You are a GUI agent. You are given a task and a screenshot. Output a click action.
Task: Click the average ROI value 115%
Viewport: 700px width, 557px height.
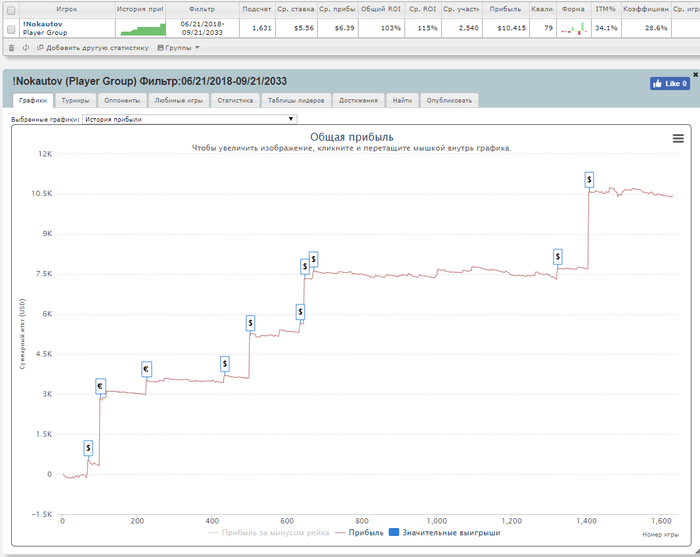(427, 28)
